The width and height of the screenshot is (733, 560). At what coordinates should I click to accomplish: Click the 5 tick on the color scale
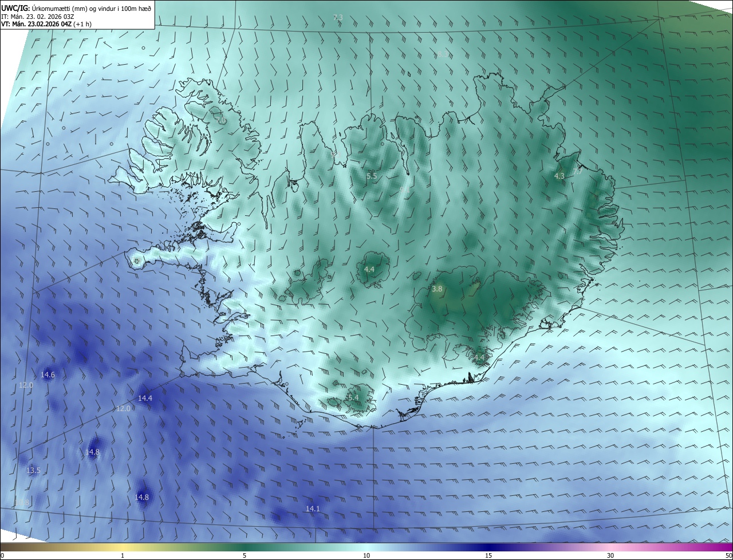pyautogui.click(x=245, y=556)
